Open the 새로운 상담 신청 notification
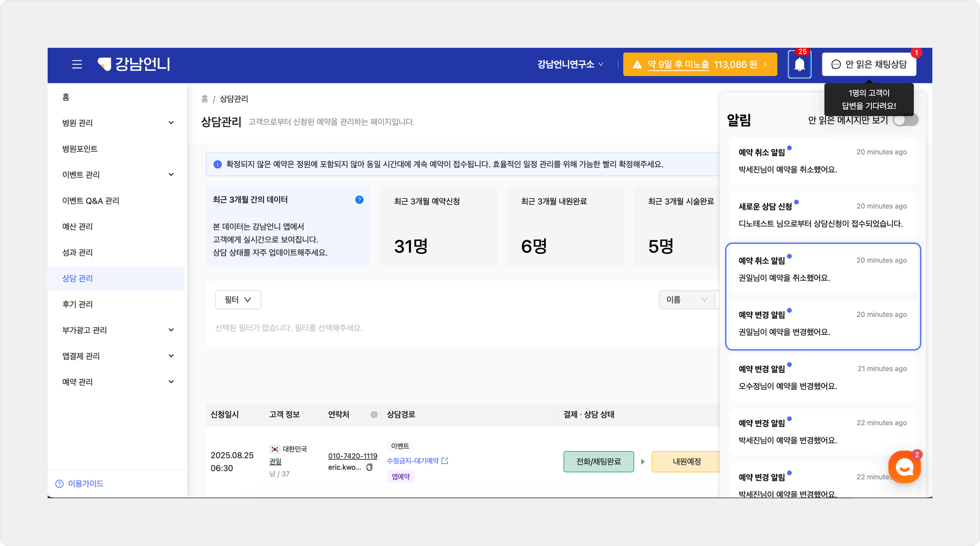This screenshot has height=546, width=980. 823,215
